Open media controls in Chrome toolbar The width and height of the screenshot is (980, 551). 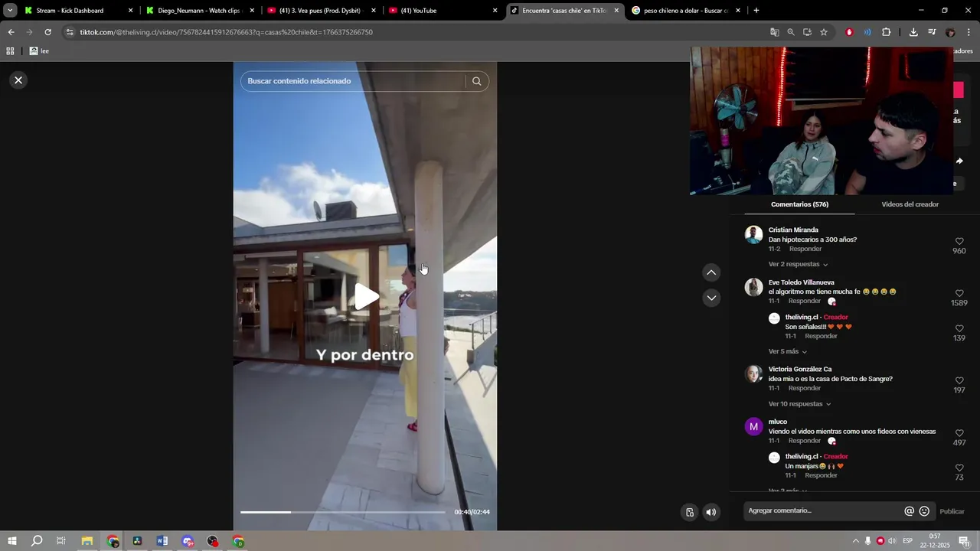(932, 32)
